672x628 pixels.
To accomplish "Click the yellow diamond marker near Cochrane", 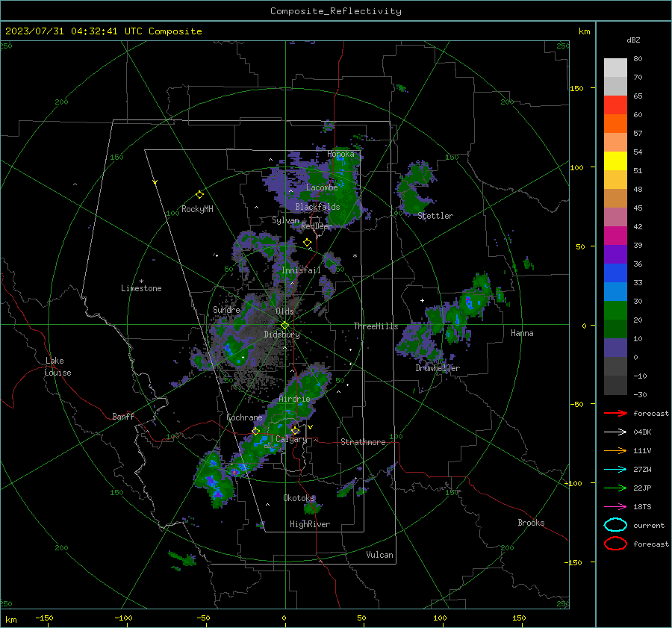I will (256, 431).
